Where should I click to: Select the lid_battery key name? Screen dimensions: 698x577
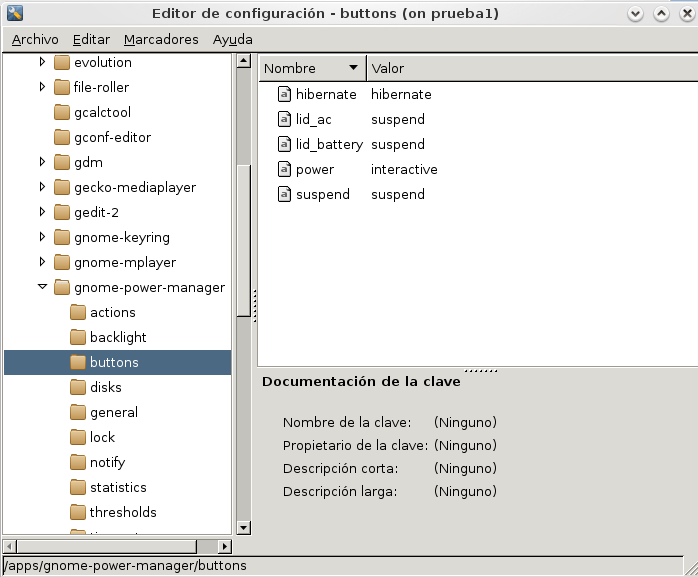click(x=329, y=144)
